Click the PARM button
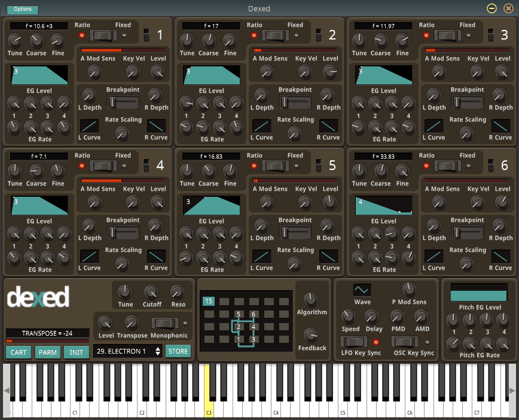Image resolution: width=519 pixels, height=420 pixels. point(48,352)
